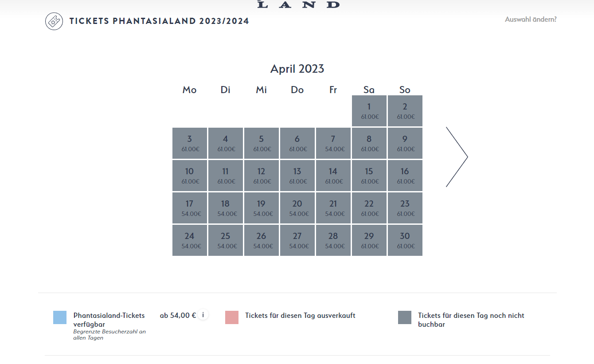Open the info icon next to ab 54,00 €
Screen dimensions: 594x364
[203, 315]
